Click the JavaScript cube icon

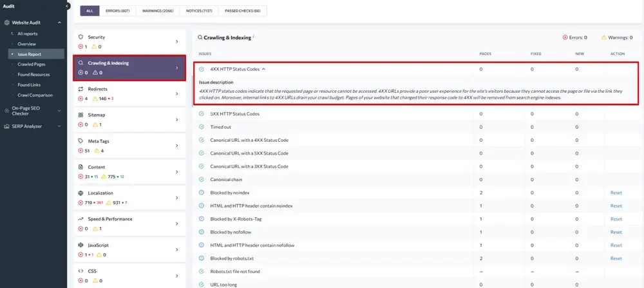[80, 245]
